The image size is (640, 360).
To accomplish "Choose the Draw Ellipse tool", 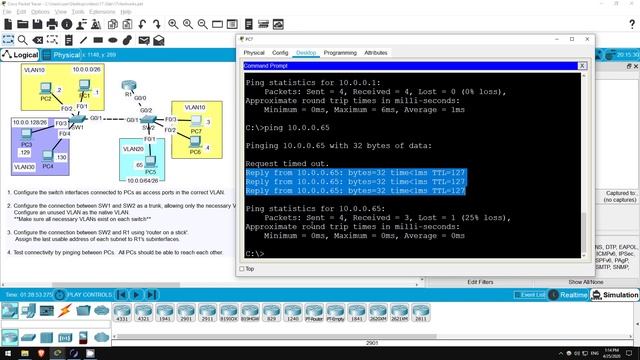I will (113, 40).
